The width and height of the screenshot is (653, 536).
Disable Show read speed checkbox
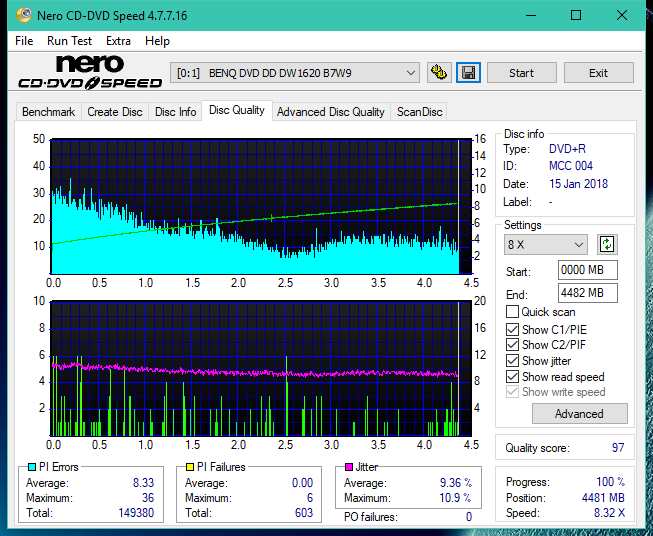(512, 376)
